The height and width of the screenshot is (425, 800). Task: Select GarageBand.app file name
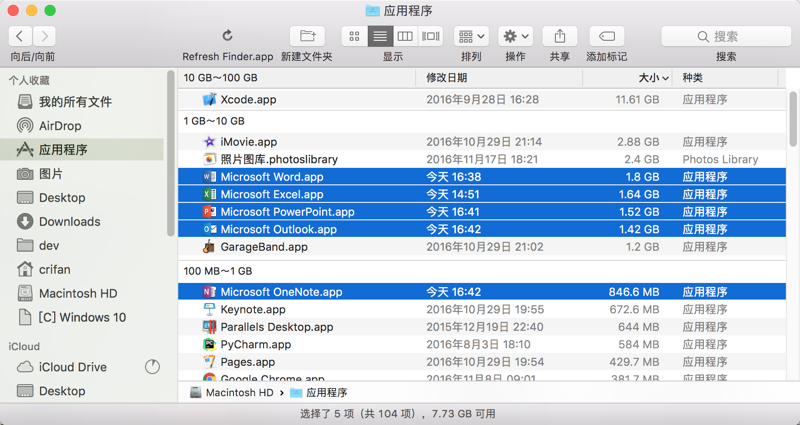click(x=264, y=247)
